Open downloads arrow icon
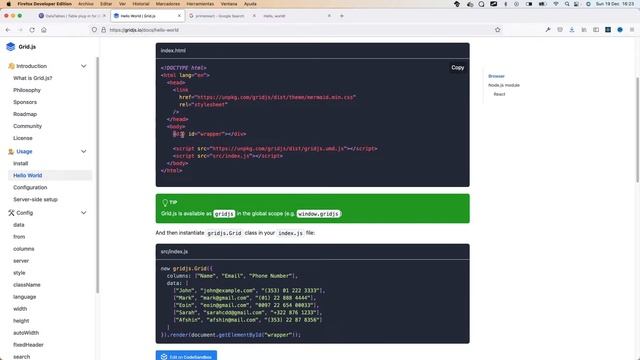 point(572,30)
